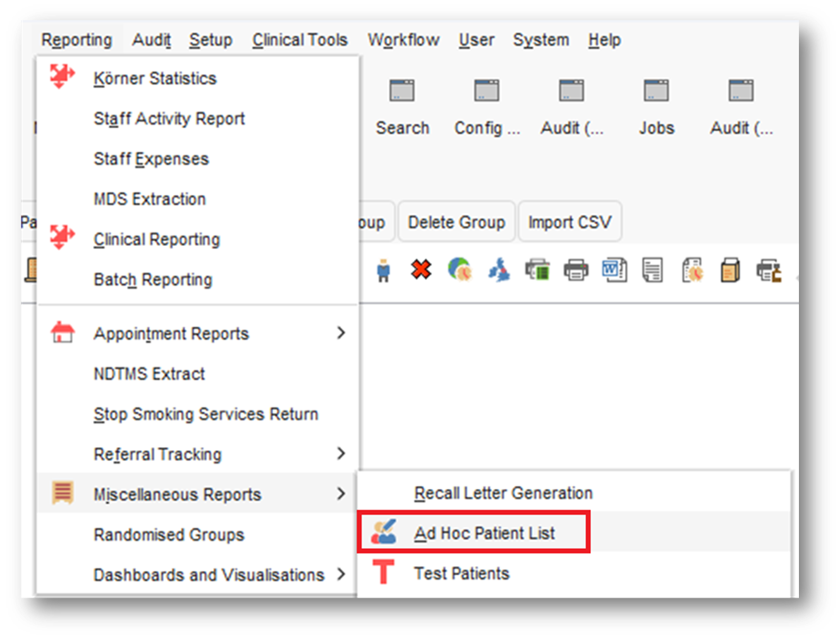The width and height of the screenshot is (840, 640).
Task: Click the Word document toolbar icon
Action: 614,270
